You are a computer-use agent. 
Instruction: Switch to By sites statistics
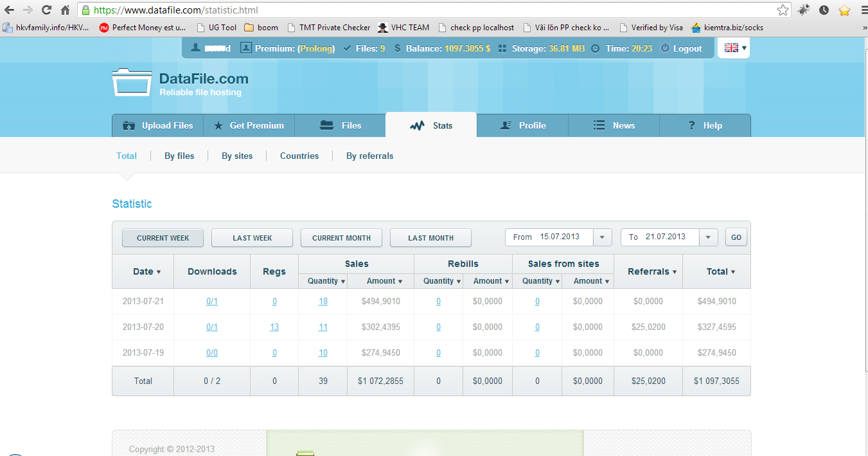[237, 156]
